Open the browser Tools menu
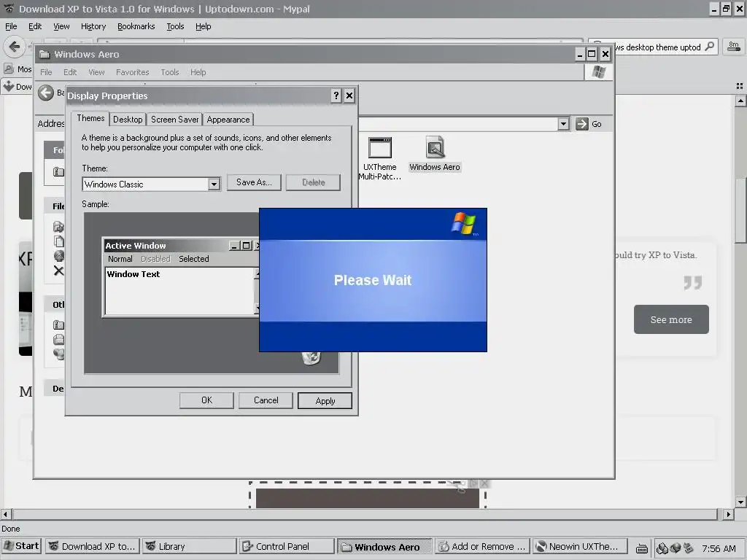 coord(175,27)
